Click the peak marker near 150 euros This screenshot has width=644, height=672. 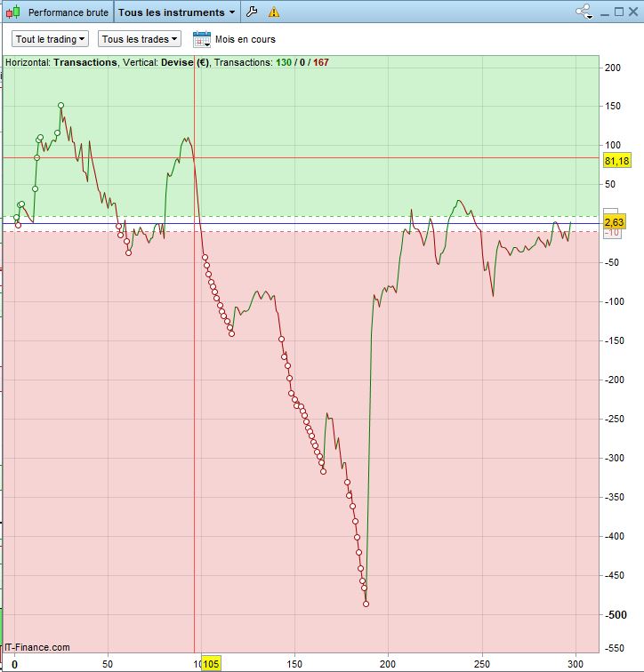pyautogui.click(x=60, y=106)
